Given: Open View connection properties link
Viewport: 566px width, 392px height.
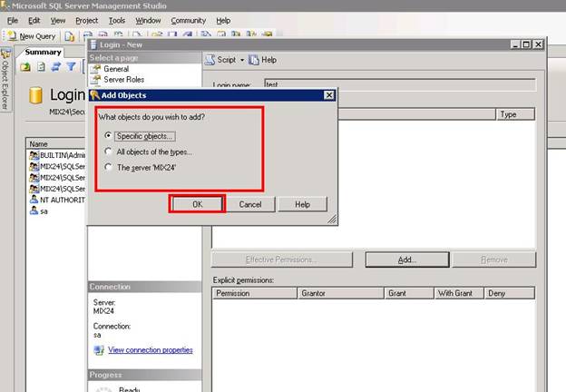Looking at the screenshot, I should click(150, 350).
